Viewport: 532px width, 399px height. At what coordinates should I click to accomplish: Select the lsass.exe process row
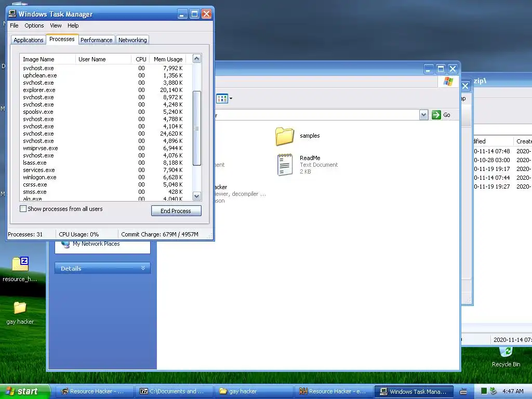pos(106,163)
